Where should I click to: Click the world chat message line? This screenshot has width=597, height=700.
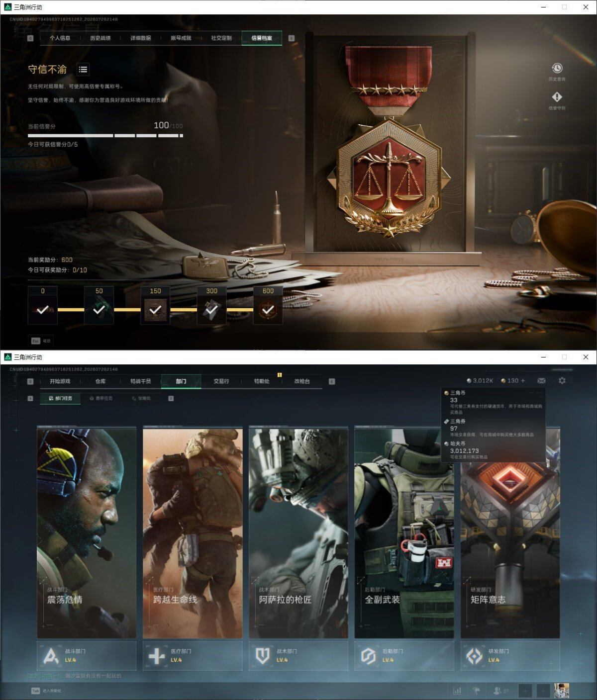click(x=75, y=676)
